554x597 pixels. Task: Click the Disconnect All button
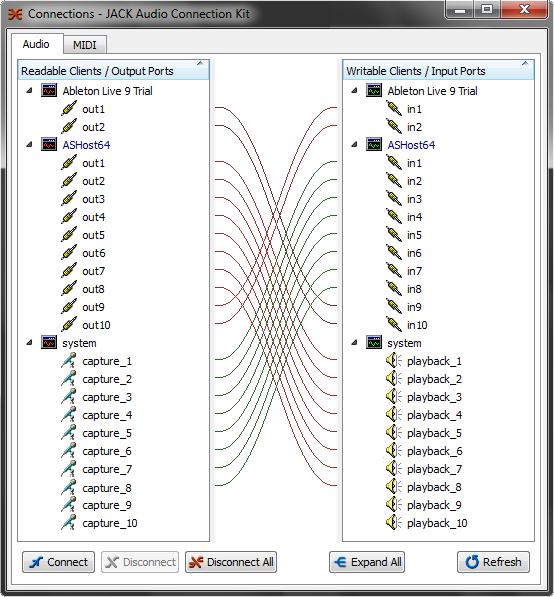(231, 562)
